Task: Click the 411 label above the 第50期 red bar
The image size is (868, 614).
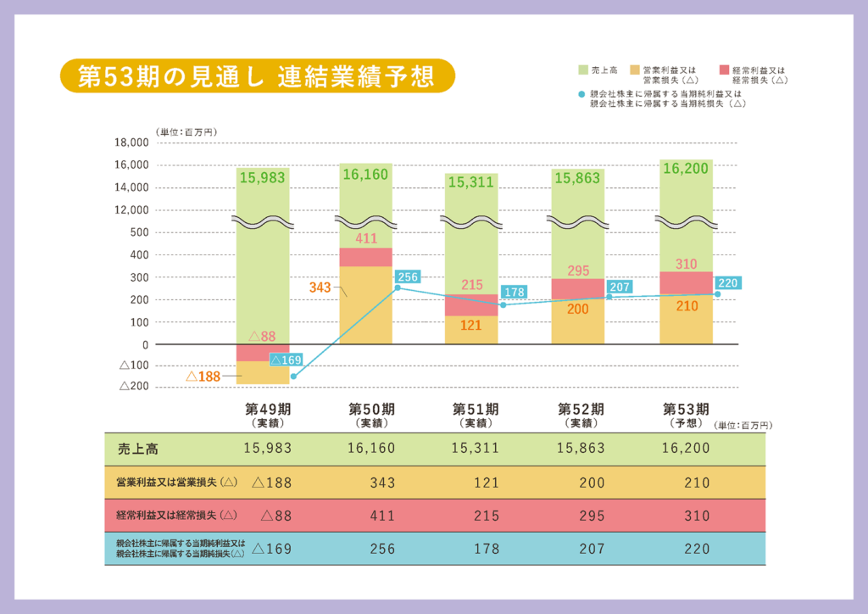Action: click(366, 239)
